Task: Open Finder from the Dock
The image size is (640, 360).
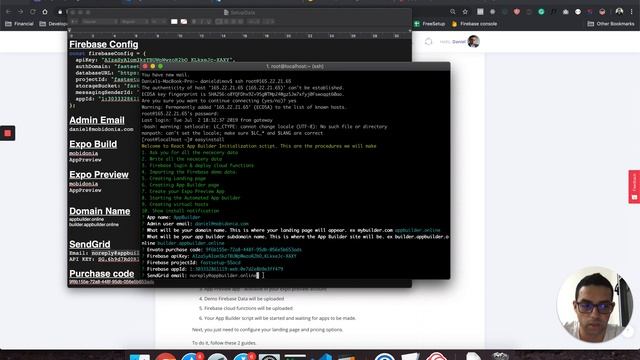Action: (x=140, y=356)
